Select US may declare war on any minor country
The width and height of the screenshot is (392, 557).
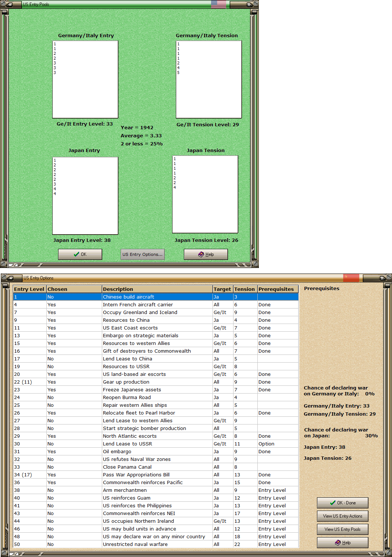point(156,536)
